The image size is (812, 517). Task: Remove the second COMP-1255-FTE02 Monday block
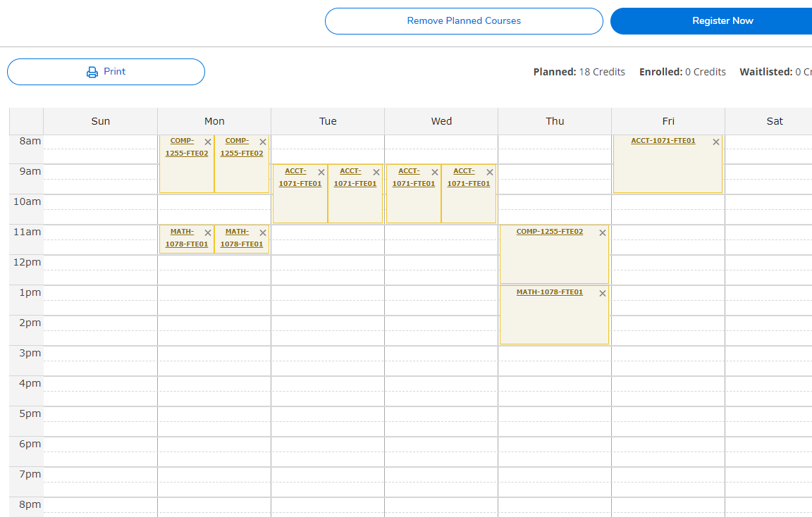coord(262,141)
